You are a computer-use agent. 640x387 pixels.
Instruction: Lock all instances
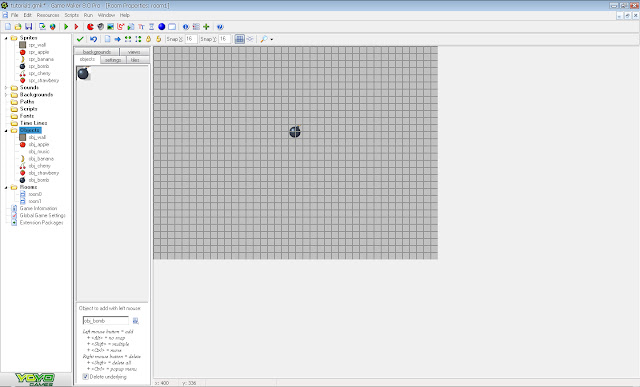coord(149,39)
